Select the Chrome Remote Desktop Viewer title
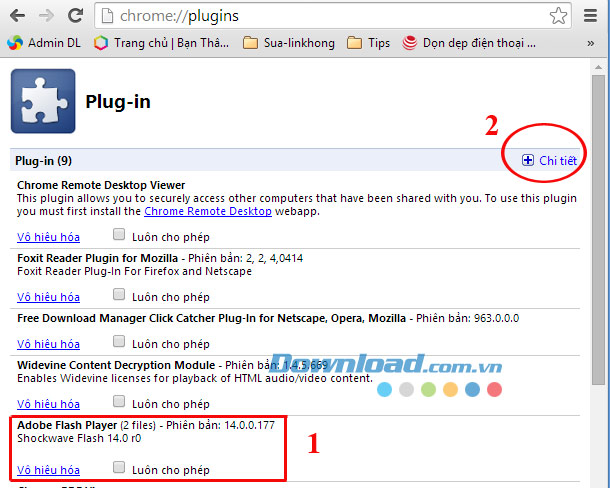The image size is (610, 488). (101, 185)
